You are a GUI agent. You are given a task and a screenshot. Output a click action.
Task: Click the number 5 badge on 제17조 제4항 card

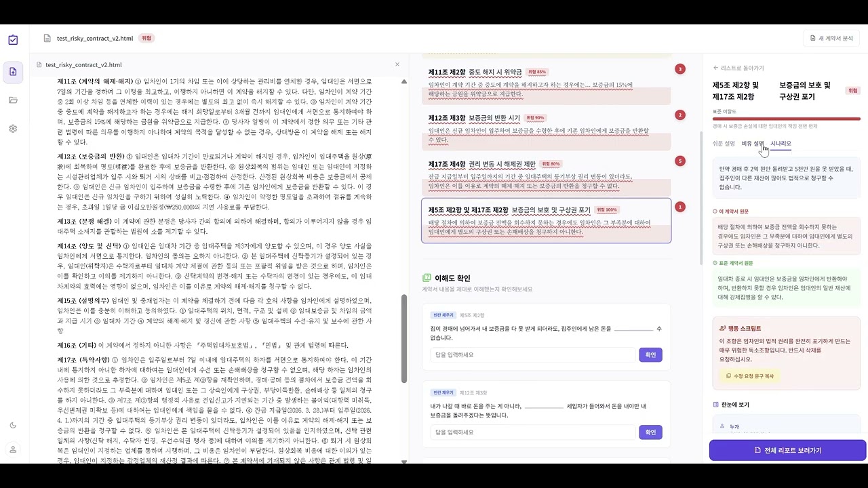680,161
